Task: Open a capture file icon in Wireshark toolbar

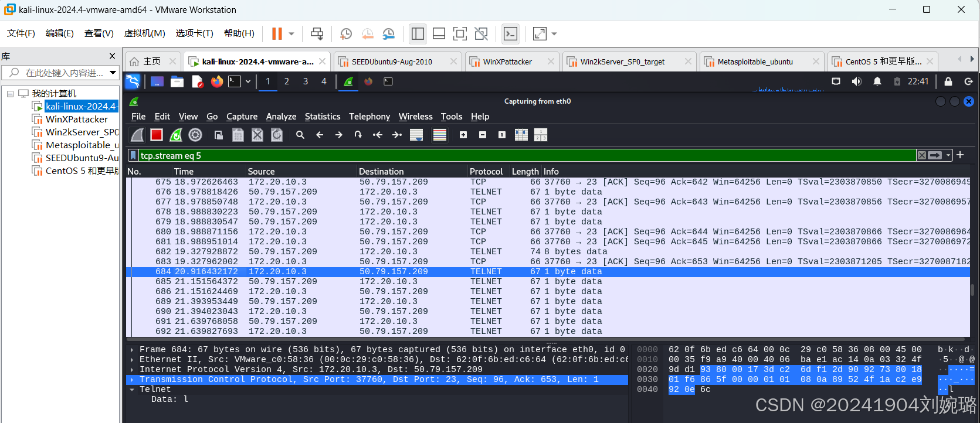Action: (218, 135)
